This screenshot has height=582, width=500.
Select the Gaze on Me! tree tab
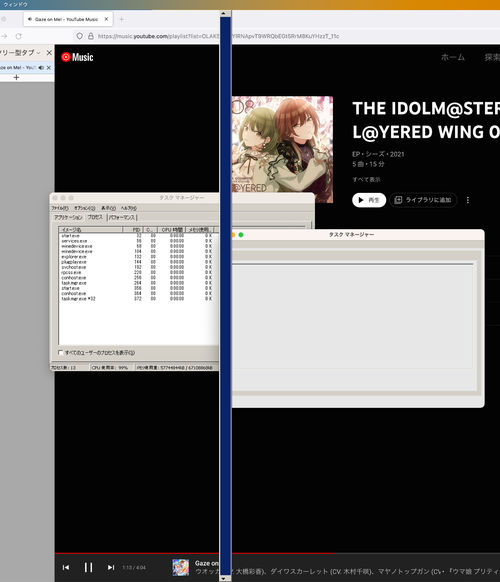(x=18, y=68)
